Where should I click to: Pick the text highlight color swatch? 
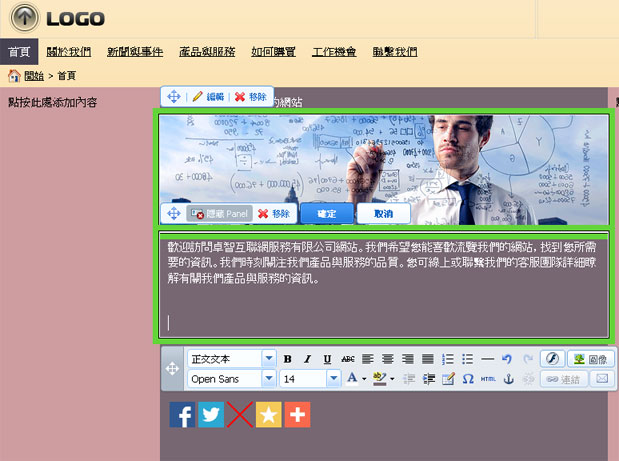coord(379,379)
